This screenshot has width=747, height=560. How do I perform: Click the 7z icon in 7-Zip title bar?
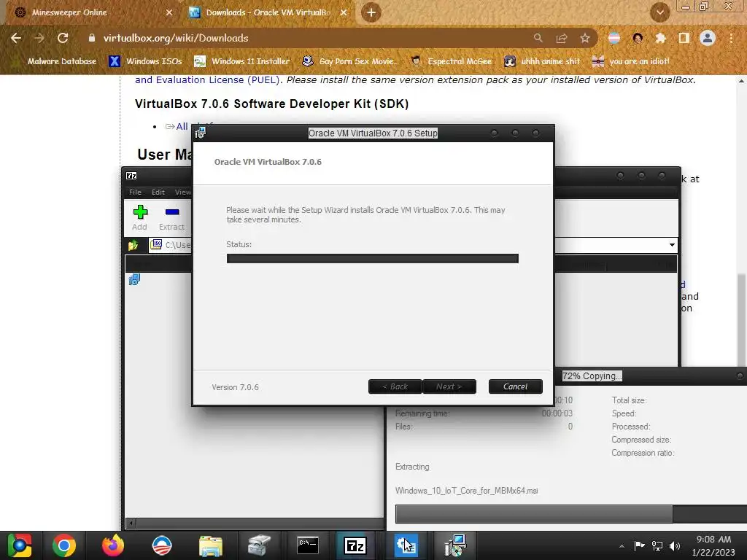pos(131,176)
